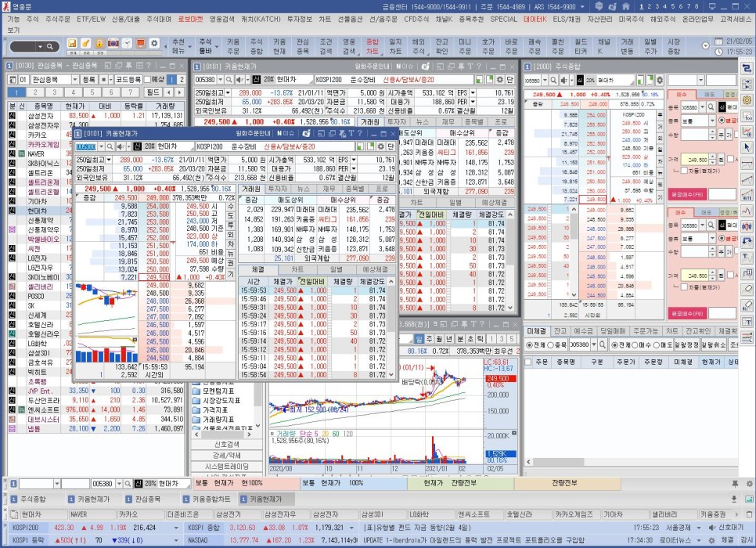
Task: Expand the 주식툴바 dropdown arrow
Action: click(215, 47)
